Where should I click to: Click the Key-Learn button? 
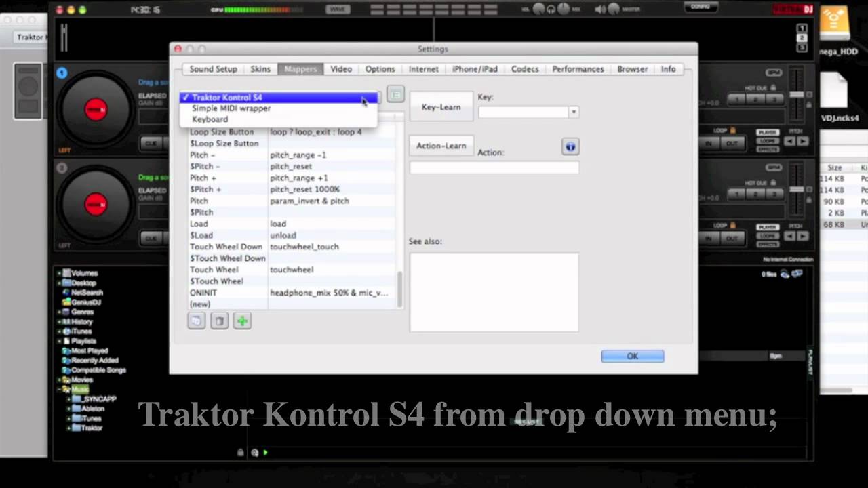tap(441, 107)
